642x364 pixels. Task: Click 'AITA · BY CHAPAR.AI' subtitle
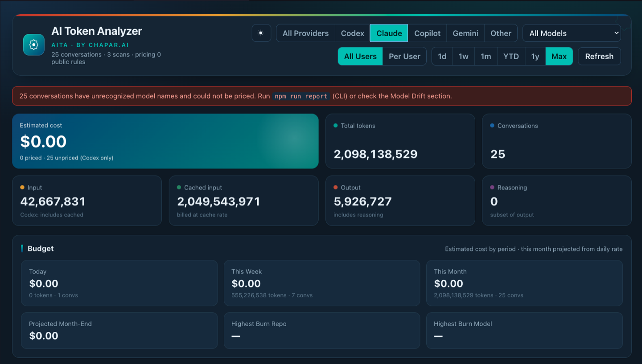pos(90,45)
